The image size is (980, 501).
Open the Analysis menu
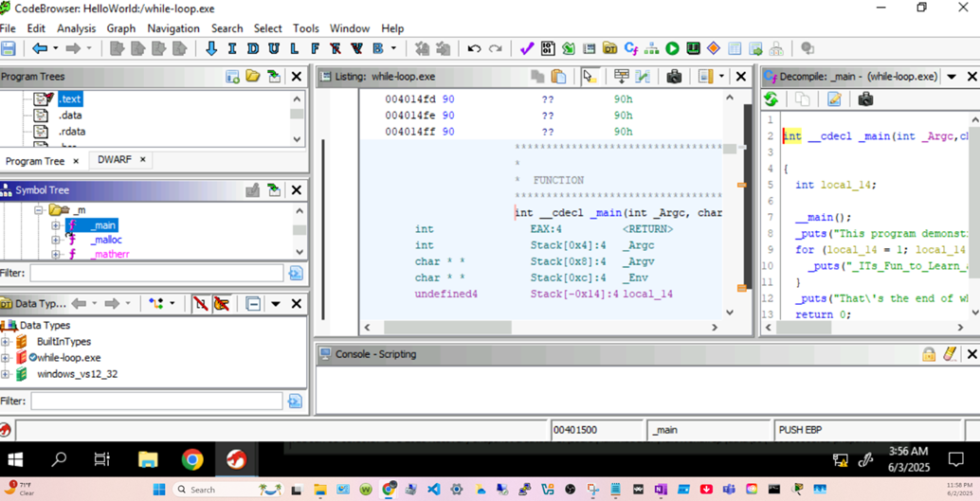tap(76, 28)
